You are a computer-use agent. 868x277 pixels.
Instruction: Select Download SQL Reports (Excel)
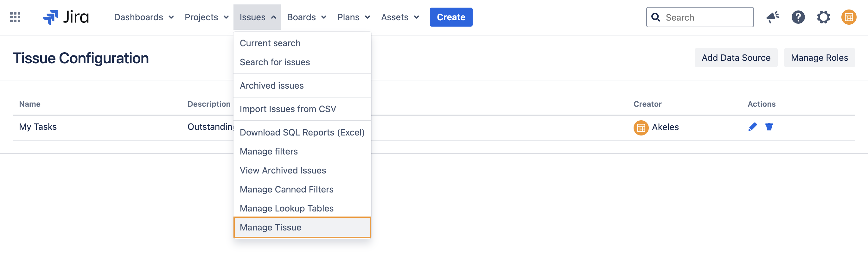pos(302,133)
